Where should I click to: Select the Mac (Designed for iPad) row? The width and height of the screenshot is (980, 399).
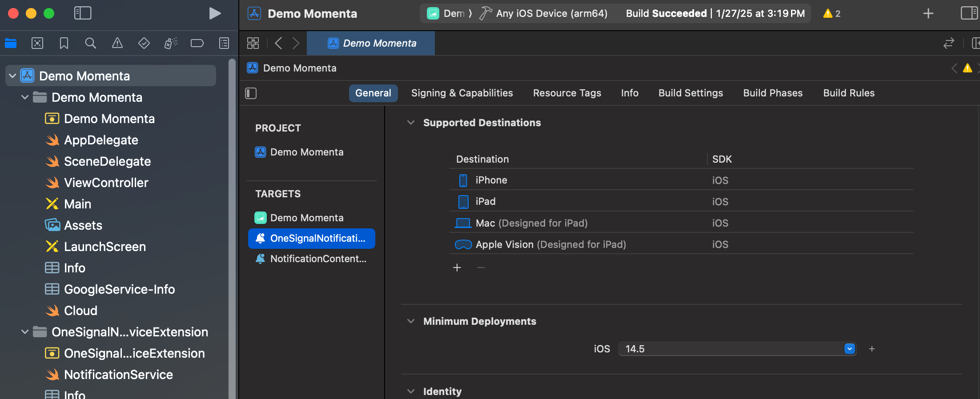(681, 223)
